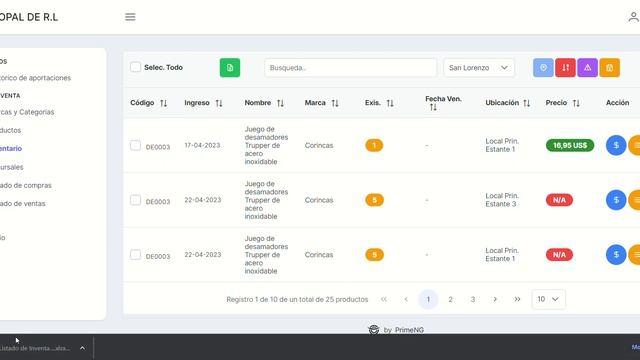Sort table by Precio column

[x=576, y=103]
